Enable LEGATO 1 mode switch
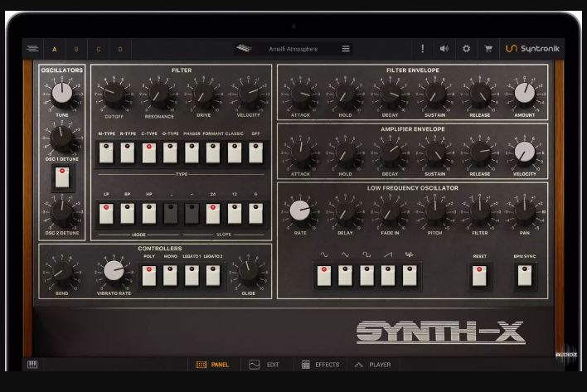This screenshot has width=587, height=392. pos(192,276)
